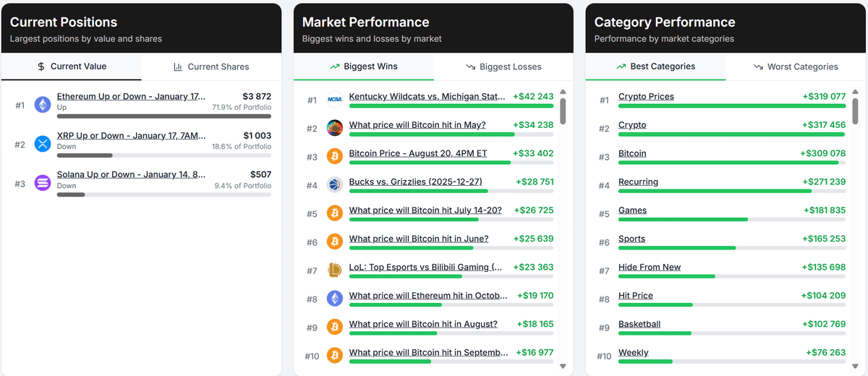Open Bitcoin Price - August 20, 4PM ET
This screenshot has height=376, width=868.
(418, 153)
